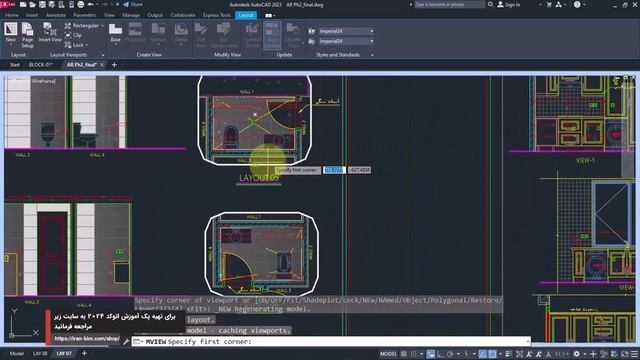Toggle object snap tracking in status bar
Image resolution: width=640 pixels, height=360 pixels.
482,354
